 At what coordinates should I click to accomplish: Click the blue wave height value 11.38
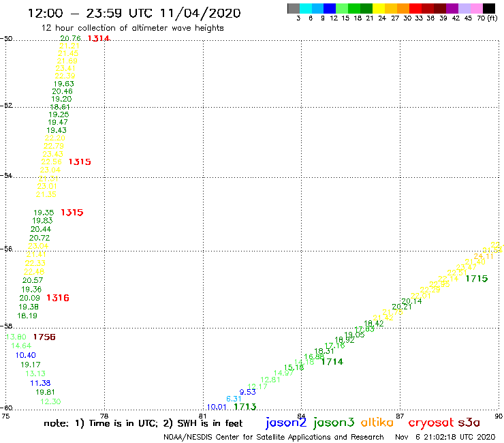coord(40,383)
